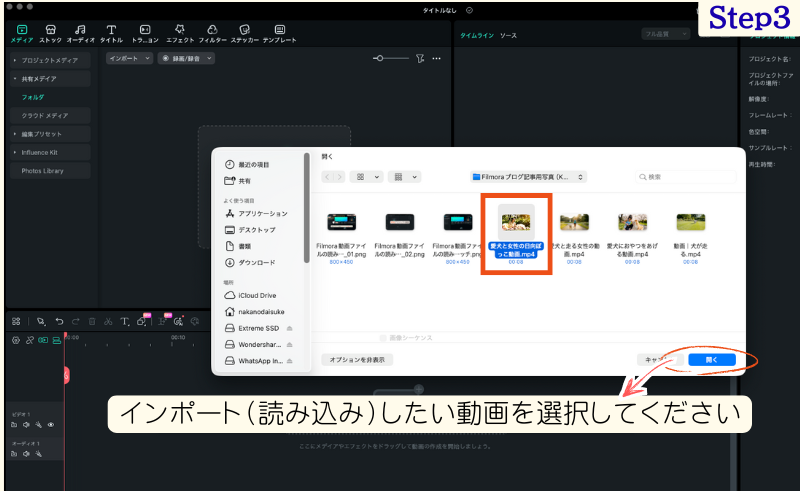800x491 pixels.
Task: Open the インポート dropdown
Action: click(x=129, y=59)
